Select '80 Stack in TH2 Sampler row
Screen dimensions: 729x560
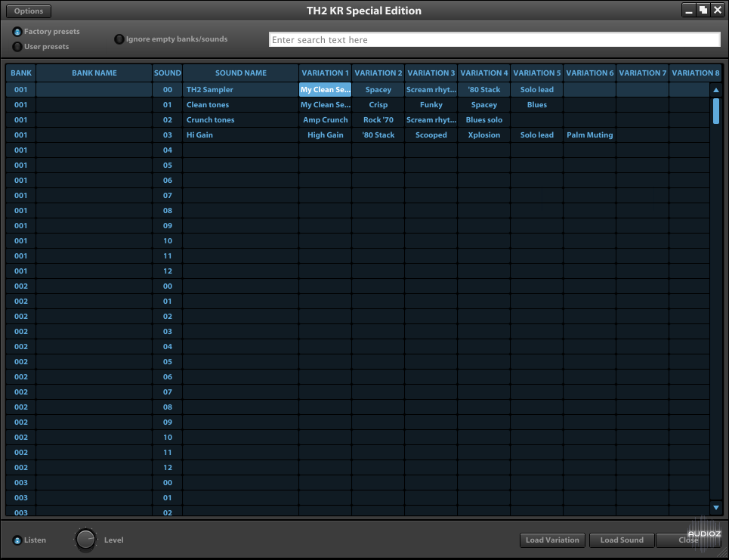484,90
